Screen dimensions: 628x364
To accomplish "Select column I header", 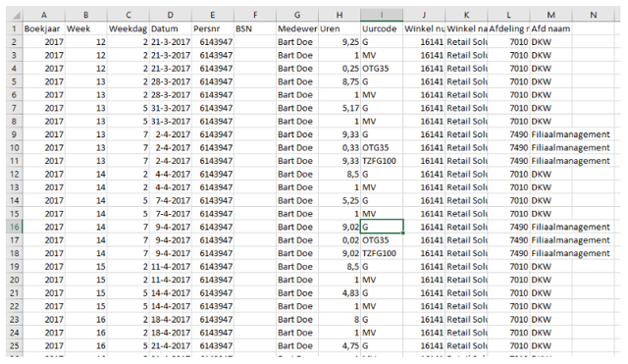I will (x=382, y=16).
